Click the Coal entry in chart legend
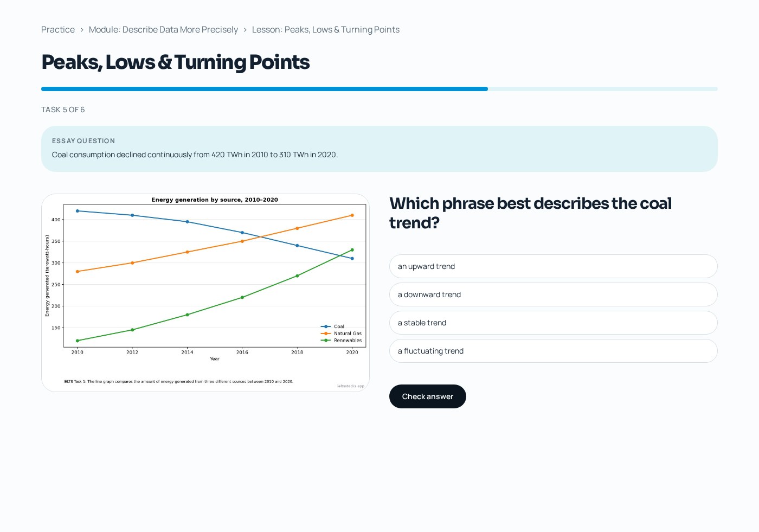759x532 pixels. [x=333, y=326]
